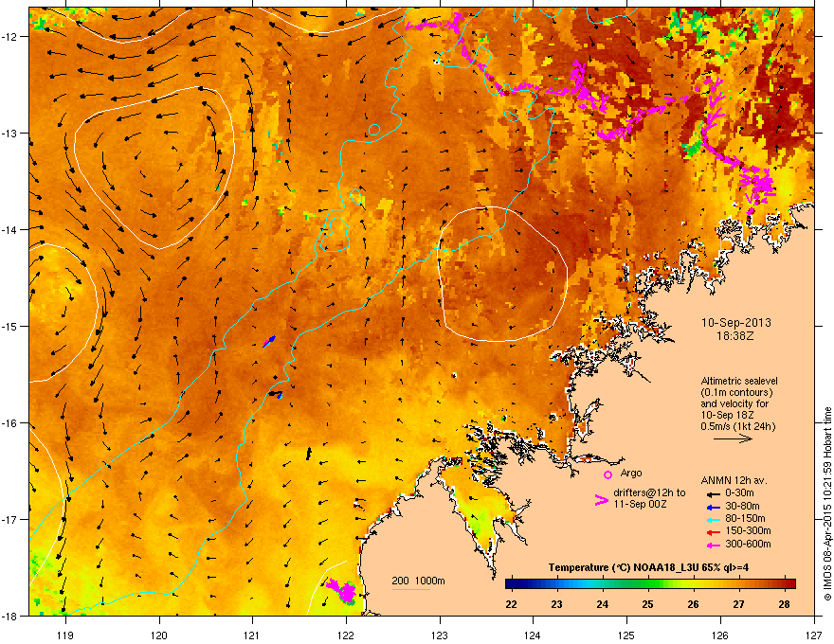This screenshot has height=644, width=834.
Task: Click the colorbar tick label 26
Action: point(693,604)
